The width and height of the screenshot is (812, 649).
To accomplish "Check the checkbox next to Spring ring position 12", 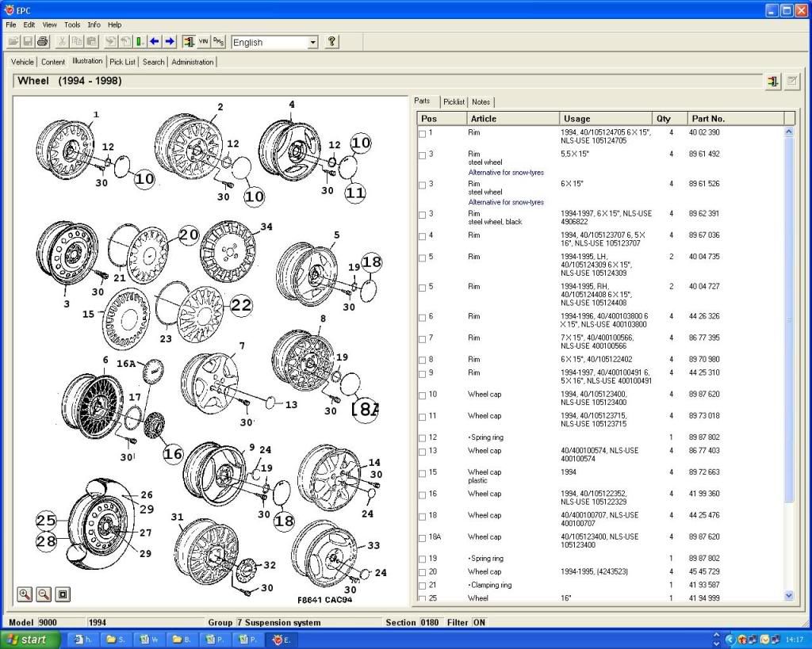I will [x=423, y=437].
